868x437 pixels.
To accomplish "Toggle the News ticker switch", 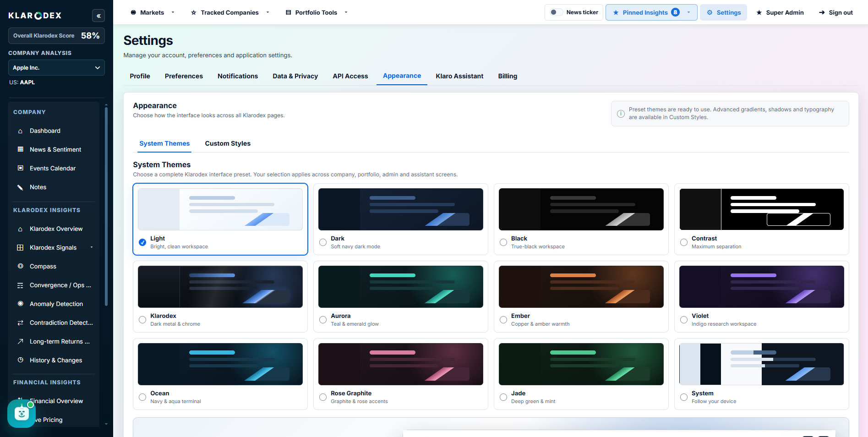I will [x=556, y=12].
